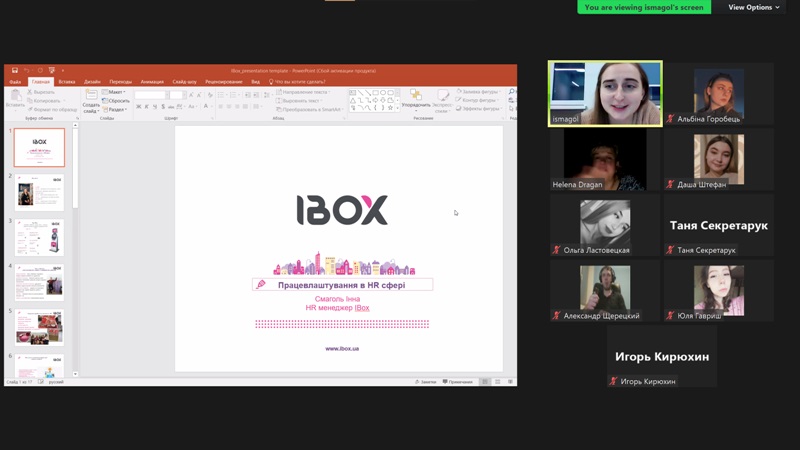Open Quick Styles (Экспресс-стили)
Image resolution: width=800 pixels, height=450 pixels.
(x=442, y=99)
